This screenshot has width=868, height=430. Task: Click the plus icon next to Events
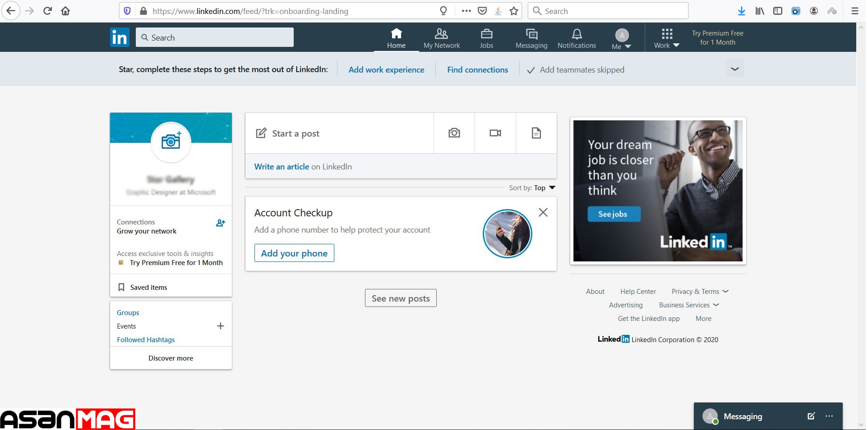tap(221, 326)
